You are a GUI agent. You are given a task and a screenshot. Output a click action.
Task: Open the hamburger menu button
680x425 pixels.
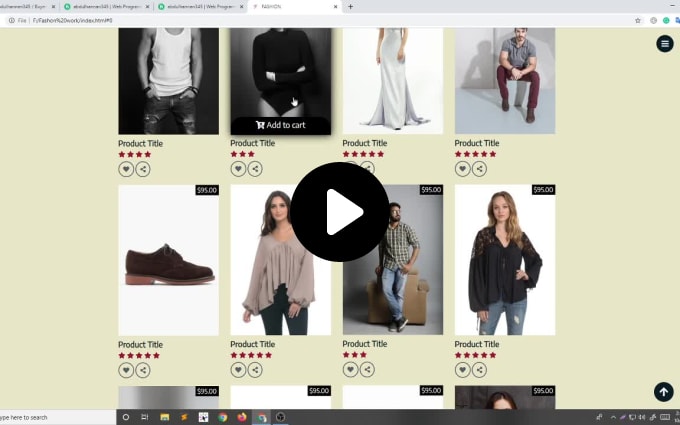click(664, 43)
